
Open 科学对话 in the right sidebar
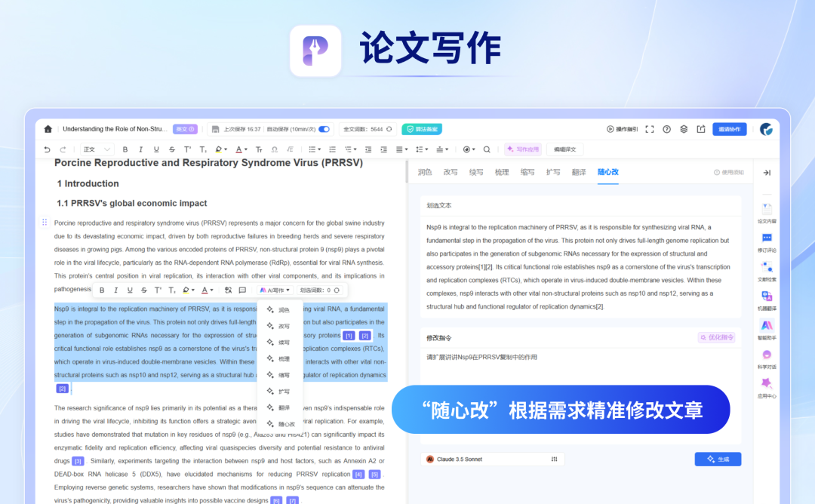(767, 358)
